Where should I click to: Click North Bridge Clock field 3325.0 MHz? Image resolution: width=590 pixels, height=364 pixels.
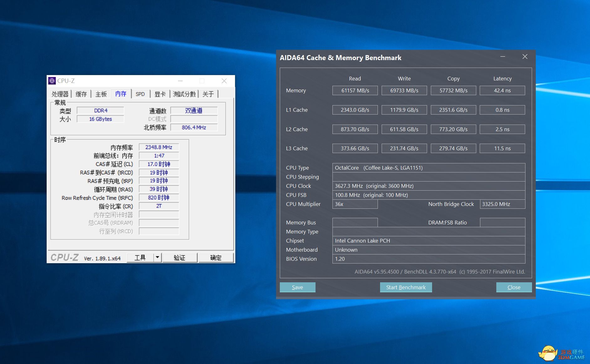point(502,204)
